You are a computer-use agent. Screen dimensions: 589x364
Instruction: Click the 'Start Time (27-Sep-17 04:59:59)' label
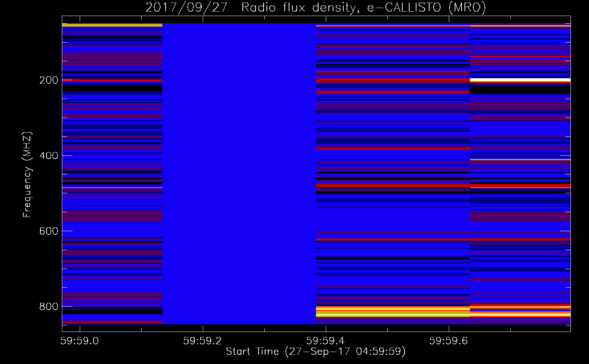coord(316,351)
